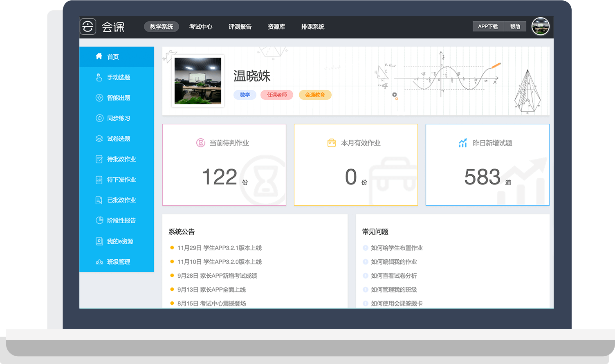
Task: Click the 手动选题 hand pointer icon
Action: point(99,77)
